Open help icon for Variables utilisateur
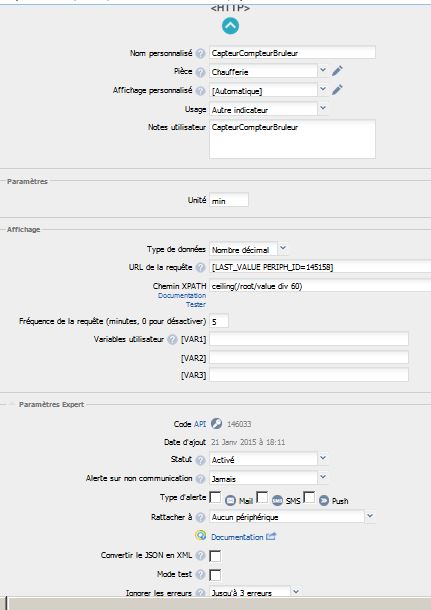This screenshot has height=610, width=431. tap(172, 339)
